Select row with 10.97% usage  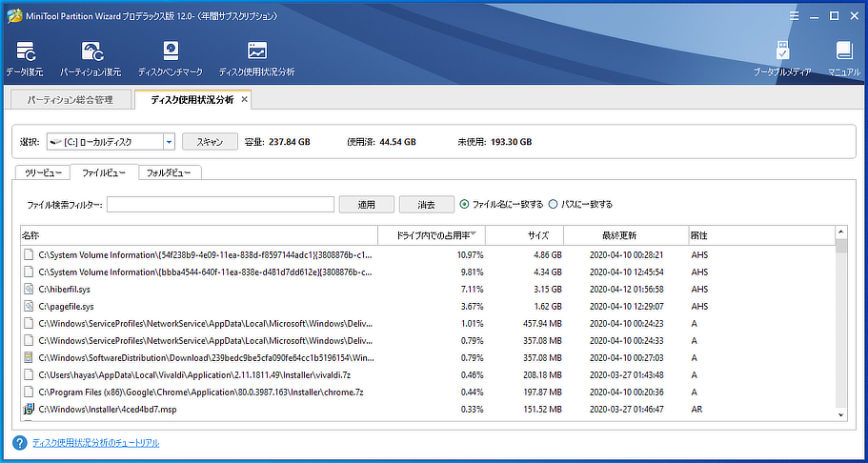428,255
